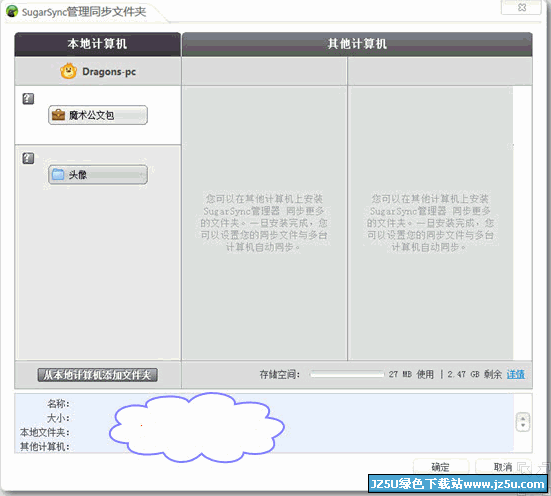Open the 魔术公文包 folder button
The height and width of the screenshot is (496, 551).
pyautogui.click(x=98, y=115)
